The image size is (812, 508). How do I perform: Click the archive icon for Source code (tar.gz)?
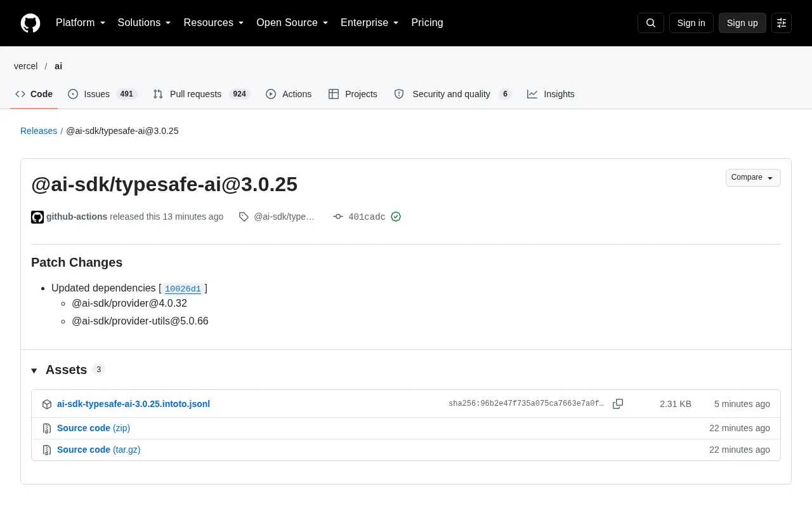tap(47, 450)
